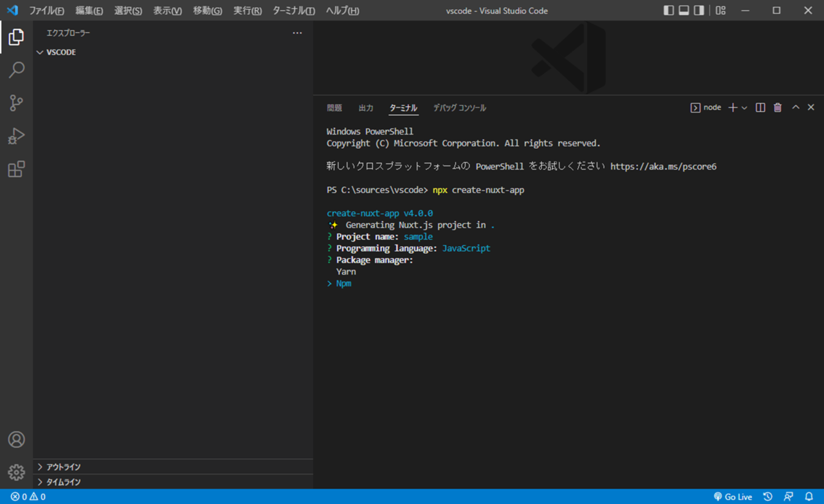
Task: Toggle primary side bar layout icon
Action: click(669, 10)
